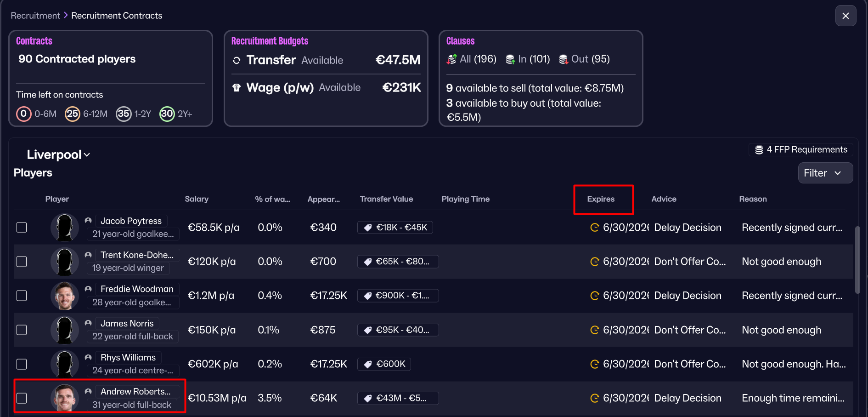Viewport: 868px width, 417px height.
Task: Click Jacob Poytress transfer value tag icon
Action: click(368, 228)
